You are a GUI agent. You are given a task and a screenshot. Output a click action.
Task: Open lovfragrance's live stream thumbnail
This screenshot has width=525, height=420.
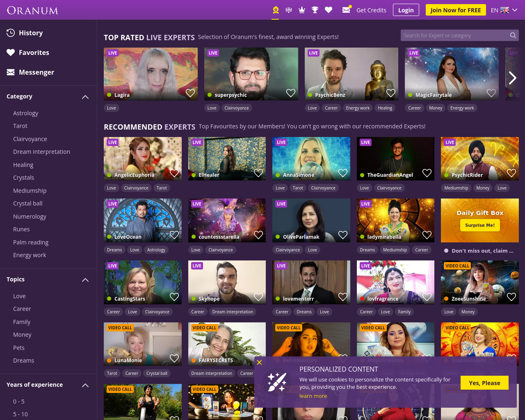click(395, 282)
